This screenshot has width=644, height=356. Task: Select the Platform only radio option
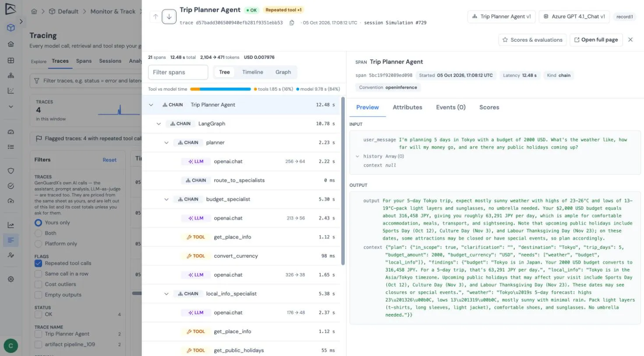[38, 244]
